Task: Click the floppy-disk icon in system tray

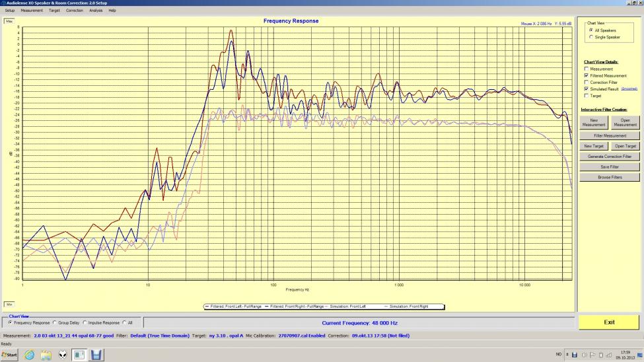Action: pos(575,355)
